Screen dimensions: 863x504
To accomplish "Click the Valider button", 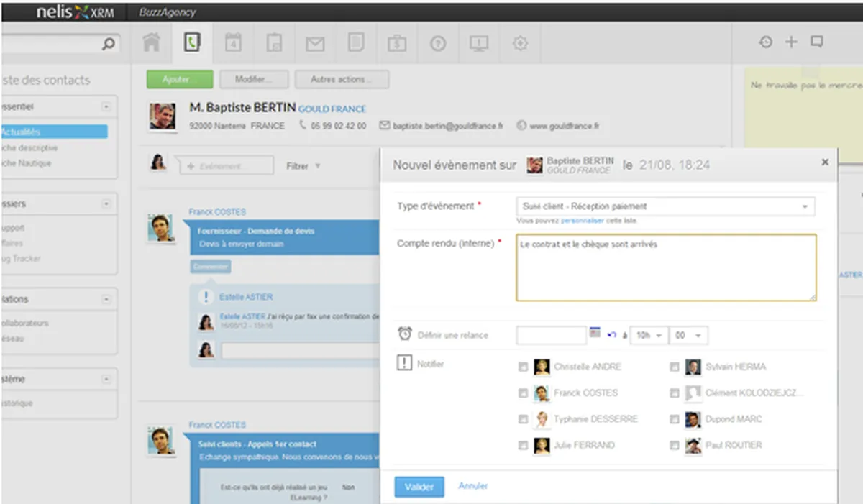I will click(419, 487).
